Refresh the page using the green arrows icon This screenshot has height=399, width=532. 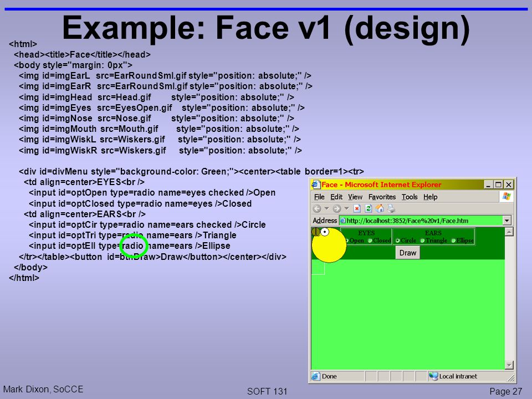[x=369, y=208]
